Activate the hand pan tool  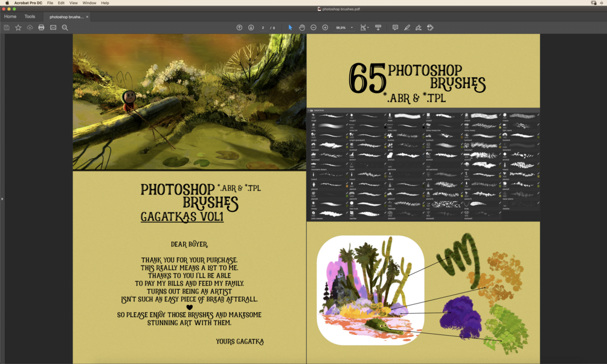(x=302, y=27)
